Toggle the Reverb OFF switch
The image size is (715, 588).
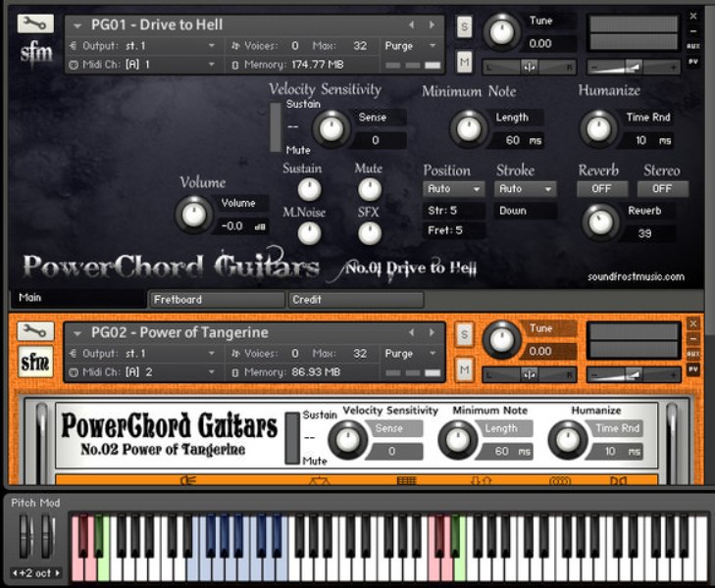[x=601, y=188]
